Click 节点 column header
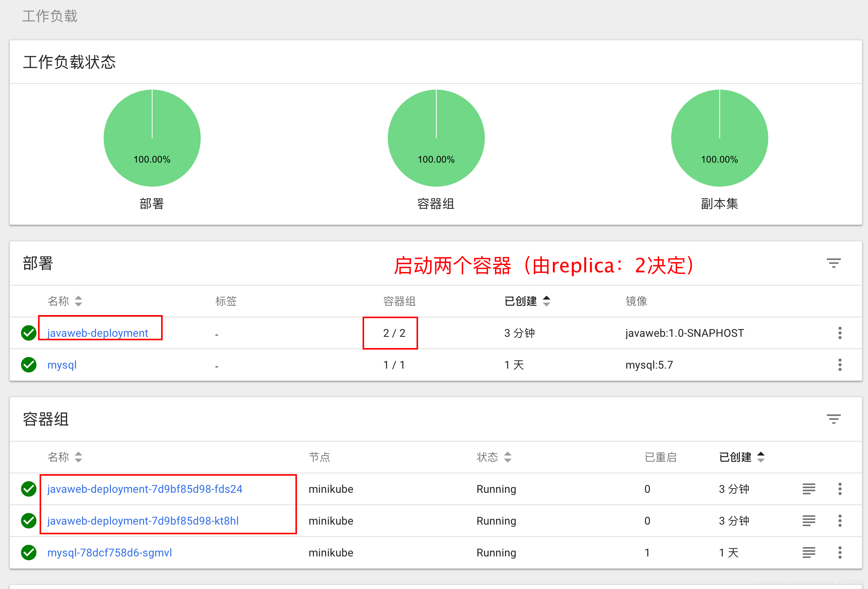 [319, 457]
